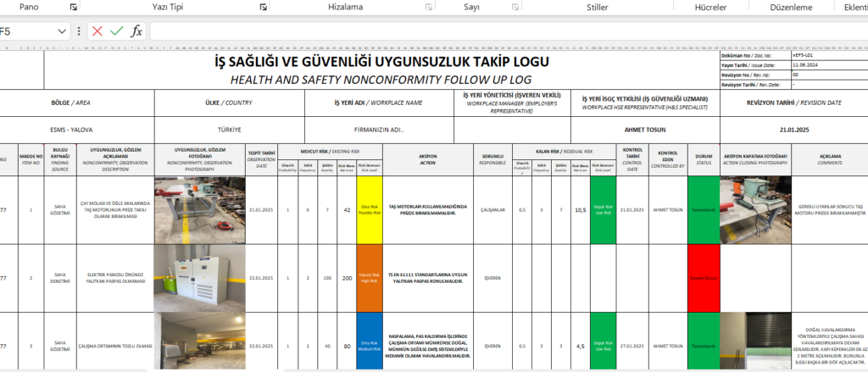The height and width of the screenshot is (372, 868).
Task: Click the MEVCUT RİSK / EXISTING RISK header
Action: pos(330,151)
